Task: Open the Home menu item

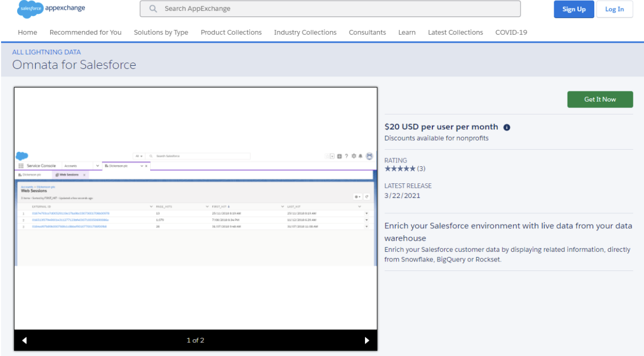Action: tap(28, 33)
